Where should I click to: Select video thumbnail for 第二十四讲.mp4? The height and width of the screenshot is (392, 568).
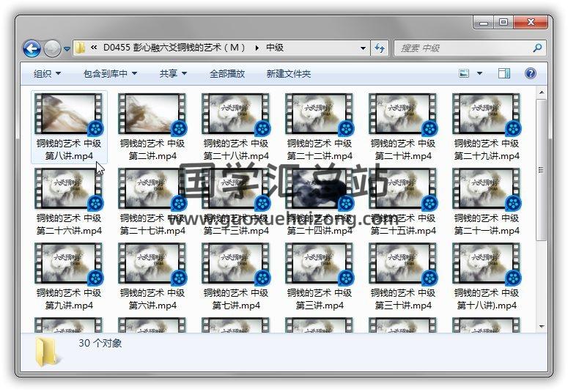319,189
